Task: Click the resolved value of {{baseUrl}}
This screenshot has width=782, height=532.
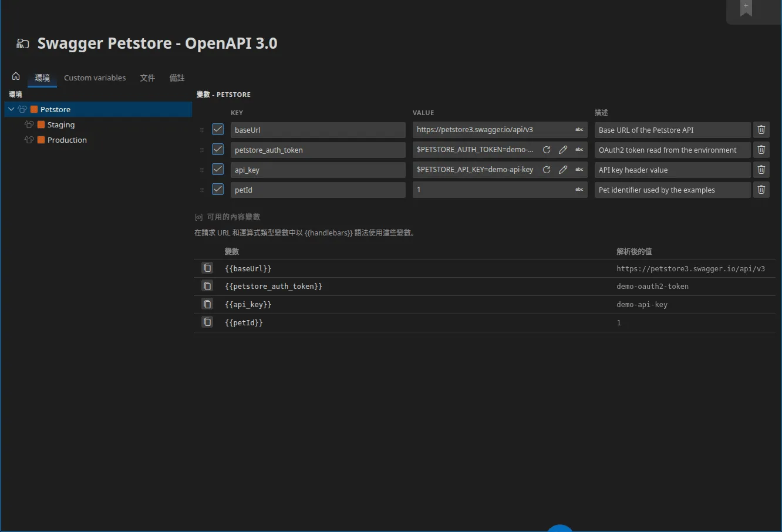Action: pyautogui.click(x=690, y=269)
